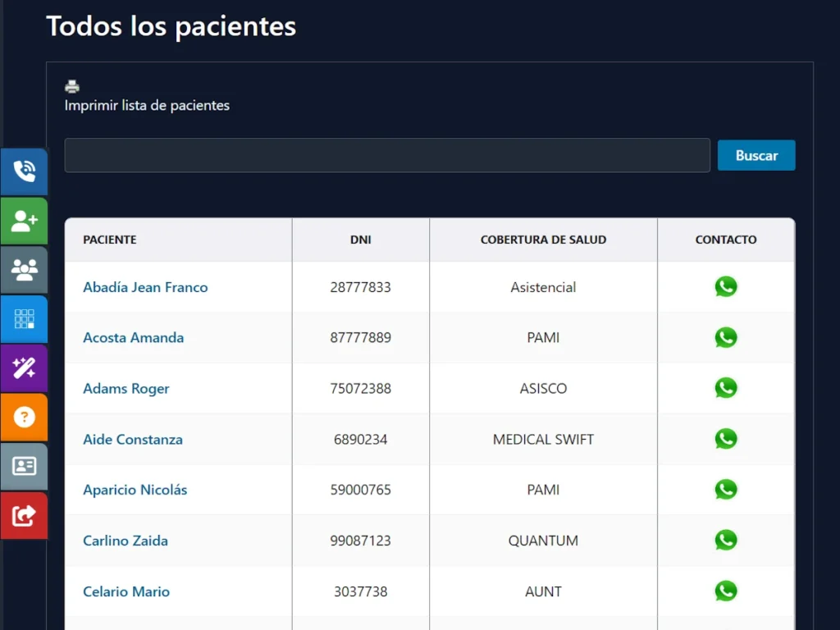Viewport: 840px width, 630px height.
Task: Click PAMI coverage in Acosta Amanda row
Action: click(x=543, y=337)
